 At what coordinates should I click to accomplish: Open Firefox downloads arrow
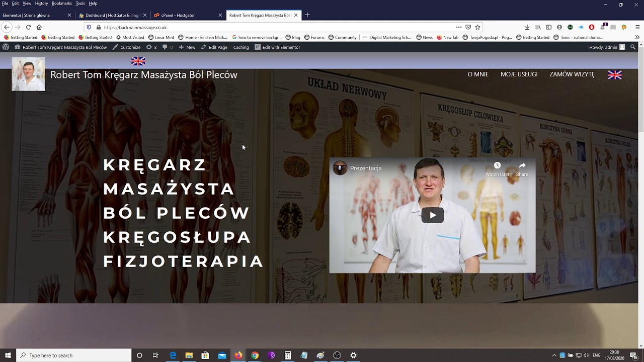coord(527,27)
